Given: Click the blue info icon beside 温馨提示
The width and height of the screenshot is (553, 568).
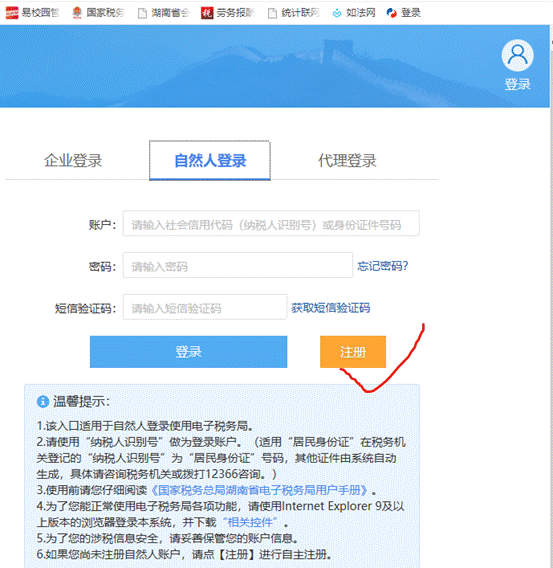Looking at the screenshot, I should click(43, 401).
